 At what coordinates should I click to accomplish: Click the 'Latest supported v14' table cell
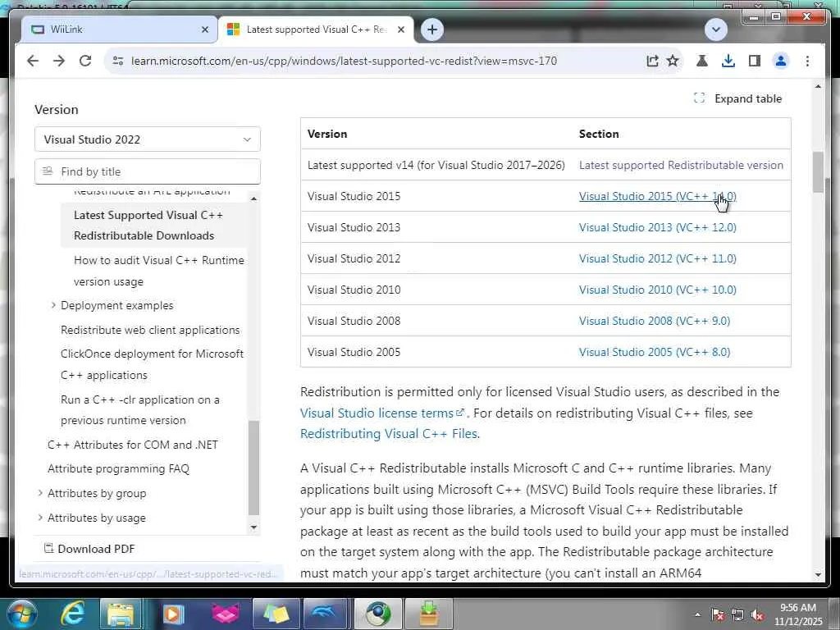click(x=436, y=165)
